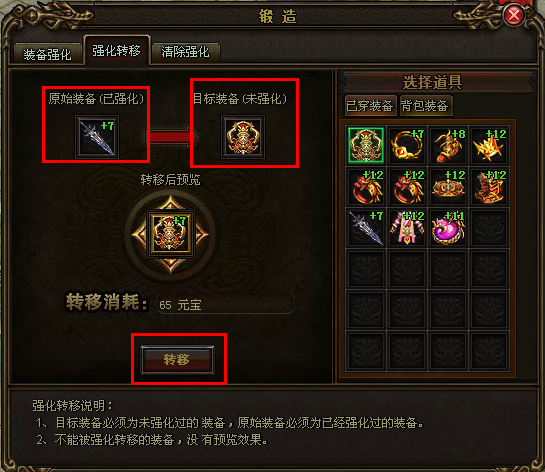Switch to 装备强化 tab
The width and height of the screenshot is (545, 472).
point(48,54)
